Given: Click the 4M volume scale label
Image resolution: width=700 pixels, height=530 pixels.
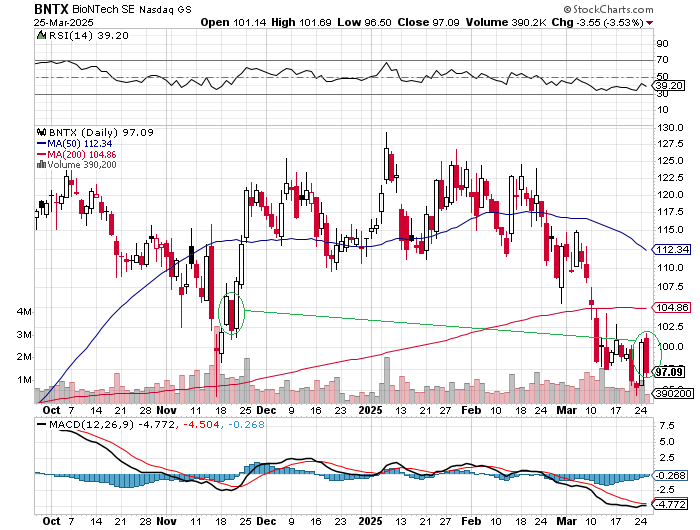Looking at the screenshot, I should tap(24, 311).
